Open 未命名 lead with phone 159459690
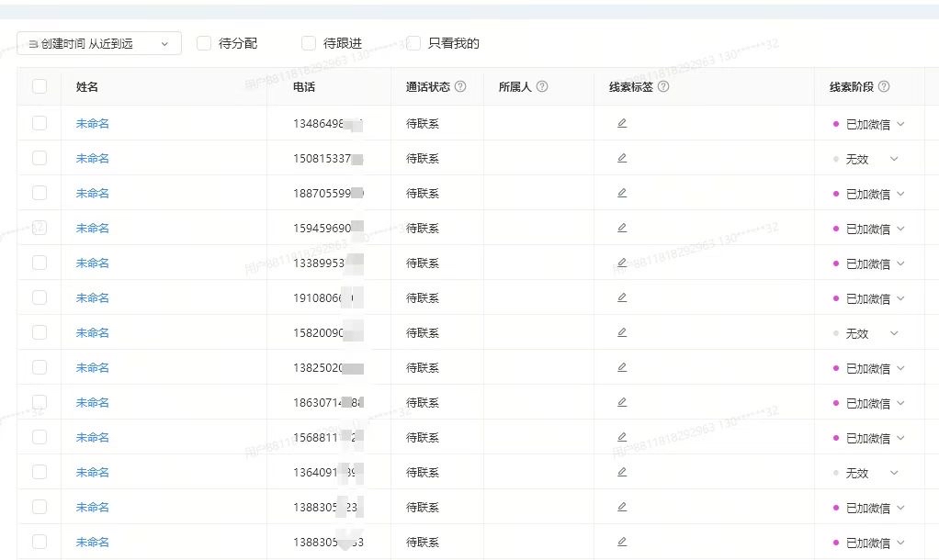This screenshot has height=560, width=939. click(92, 228)
